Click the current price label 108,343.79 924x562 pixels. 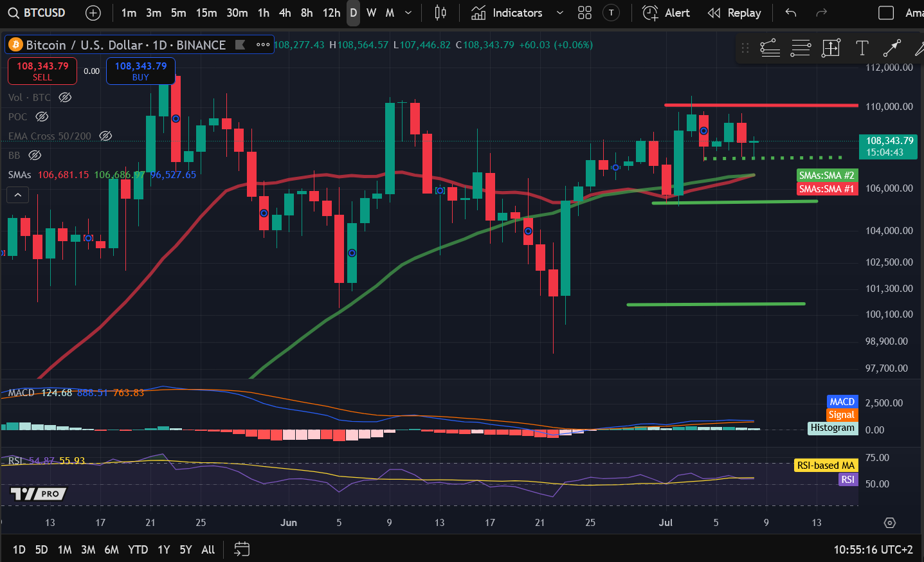coord(889,146)
